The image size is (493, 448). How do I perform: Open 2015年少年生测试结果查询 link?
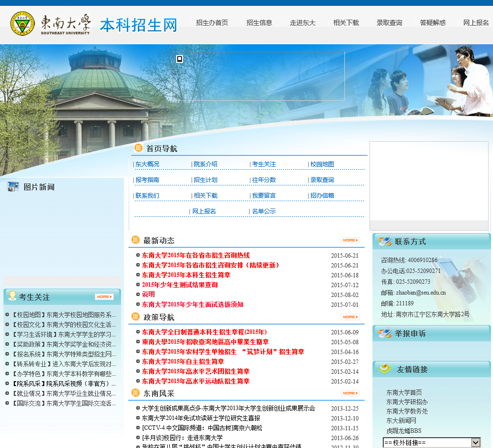pos(180,285)
